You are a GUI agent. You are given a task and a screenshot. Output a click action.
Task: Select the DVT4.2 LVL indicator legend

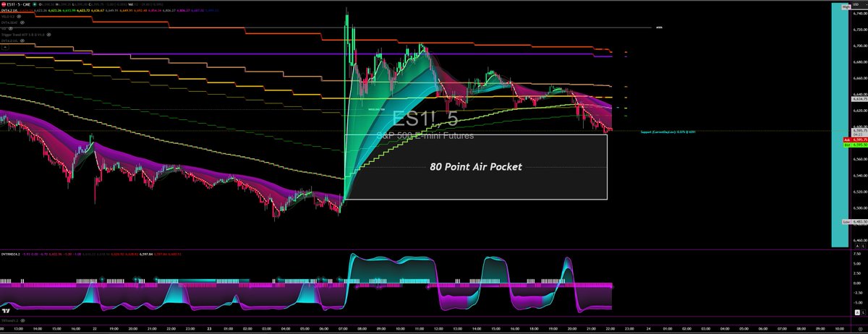(x=9, y=11)
